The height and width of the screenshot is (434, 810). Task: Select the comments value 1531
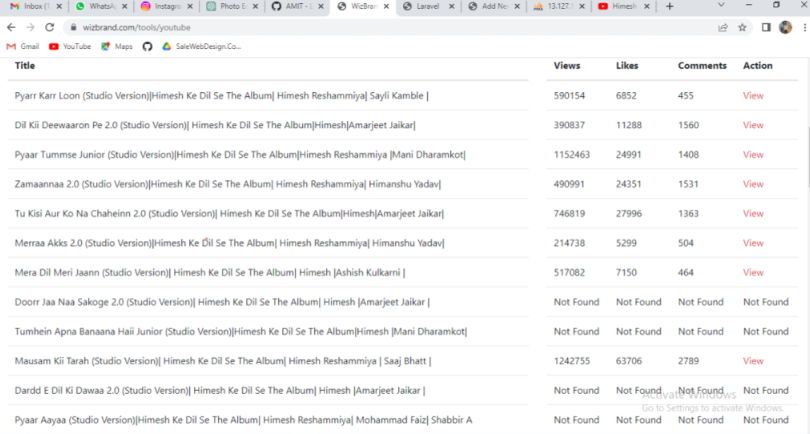point(688,184)
